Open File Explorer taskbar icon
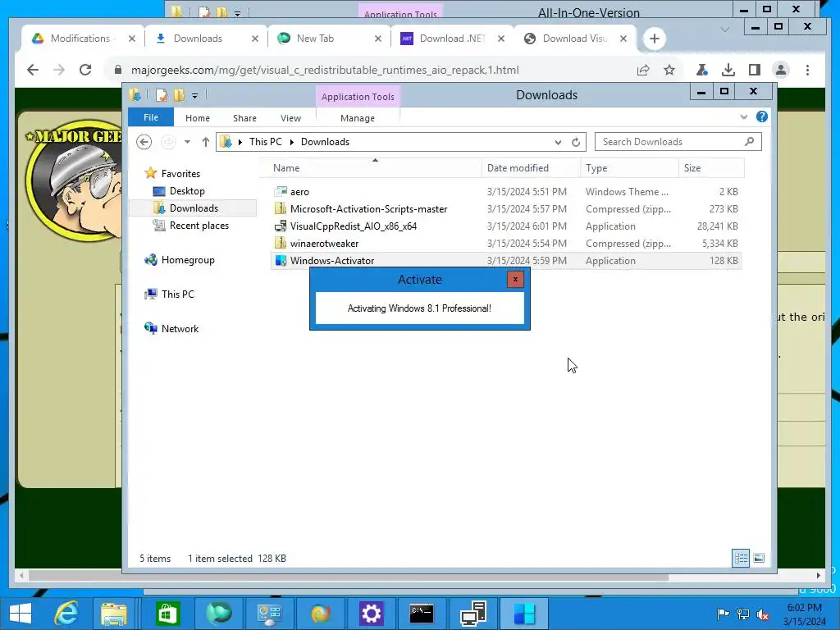840x630 pixels. pyautogui.click(x=113, y=614)
